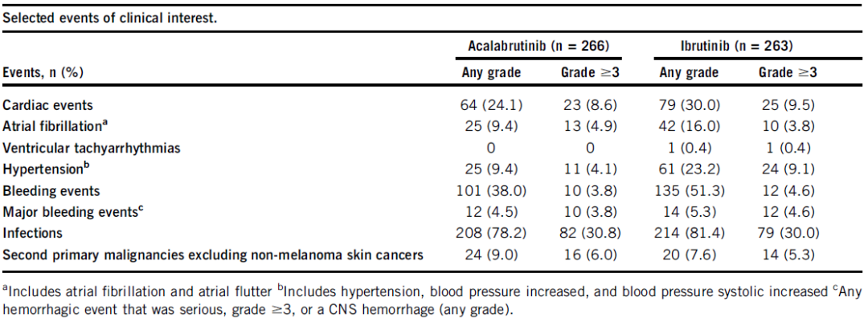This screenshot has width=868, height=322.
Task: Select the 'Hypertension' row label
Action: click(43, 169)
